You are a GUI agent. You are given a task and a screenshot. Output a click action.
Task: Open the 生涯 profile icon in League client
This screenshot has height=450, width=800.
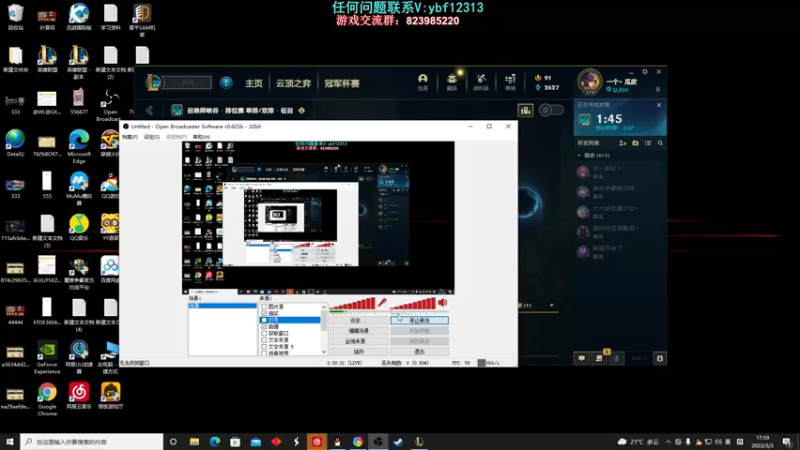(x=422, y=82)
